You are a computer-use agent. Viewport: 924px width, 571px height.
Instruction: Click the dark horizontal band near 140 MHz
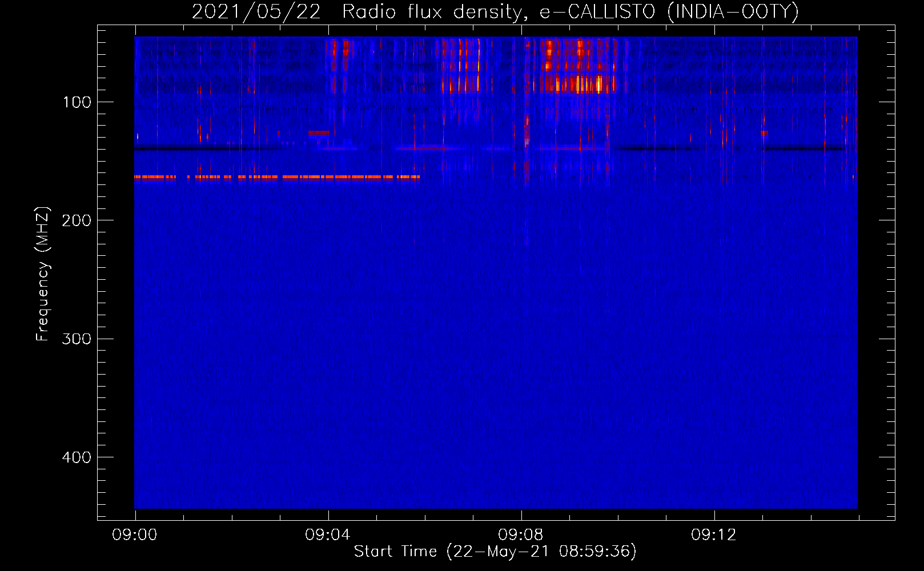coord(208,148)
